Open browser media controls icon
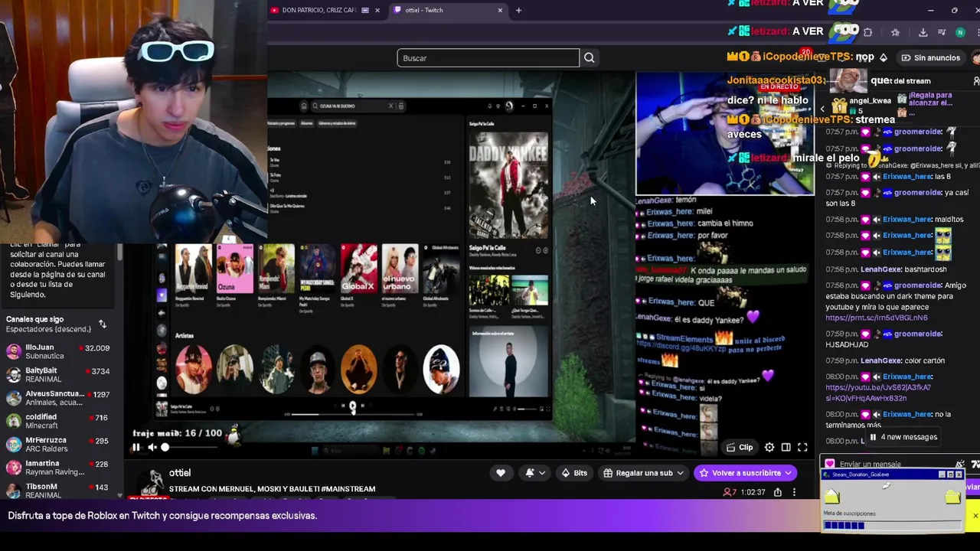 pos(942,32)
